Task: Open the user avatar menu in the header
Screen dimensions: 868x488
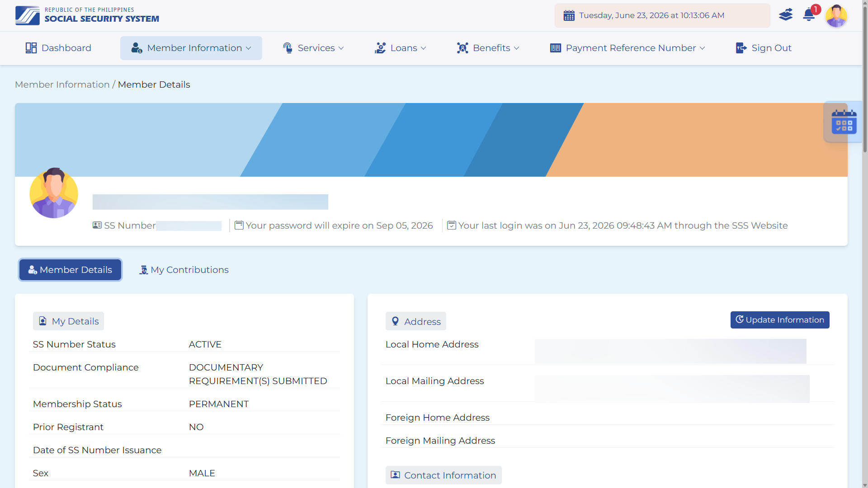Action: point(836,16)
